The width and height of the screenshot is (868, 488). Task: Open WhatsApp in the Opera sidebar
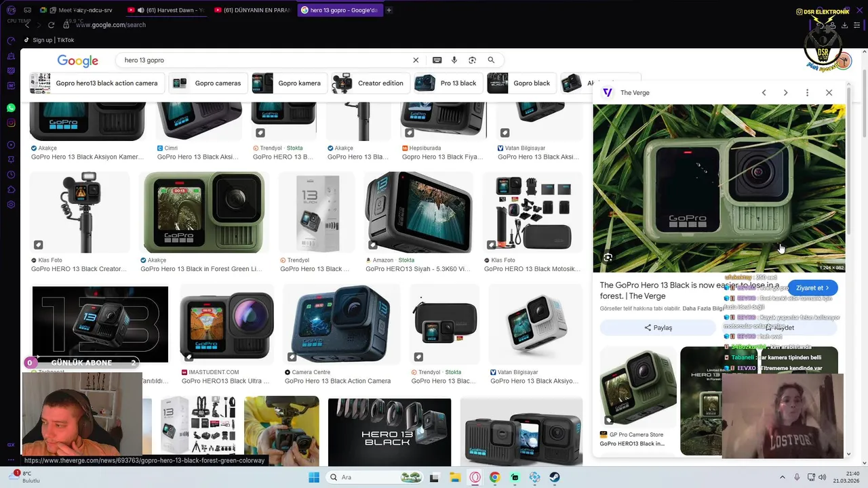11,108
